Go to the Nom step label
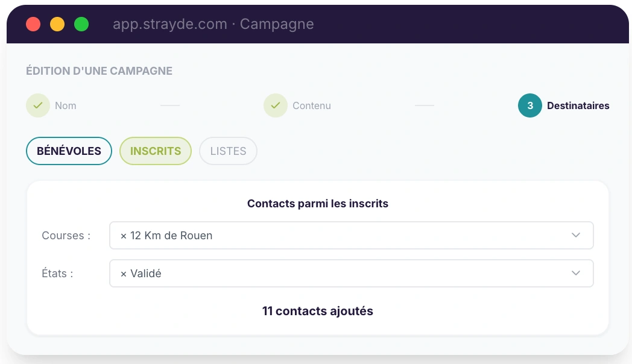 (66, 105)
